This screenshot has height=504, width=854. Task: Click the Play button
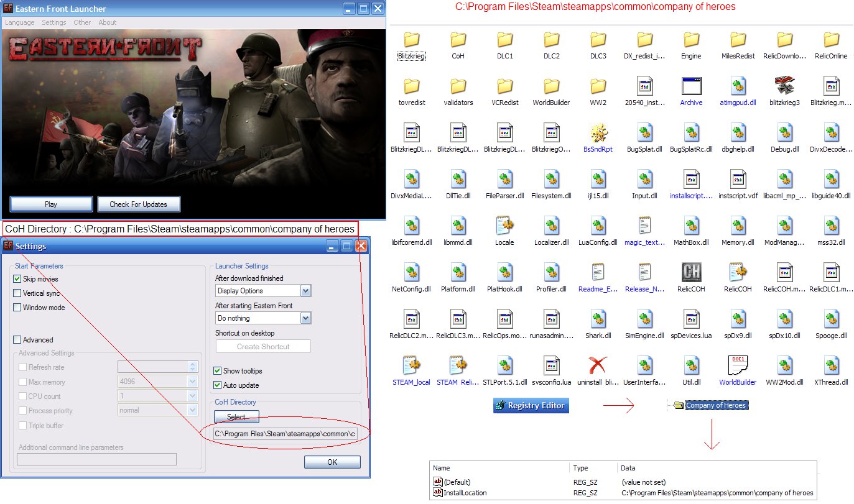pos(51,204)
